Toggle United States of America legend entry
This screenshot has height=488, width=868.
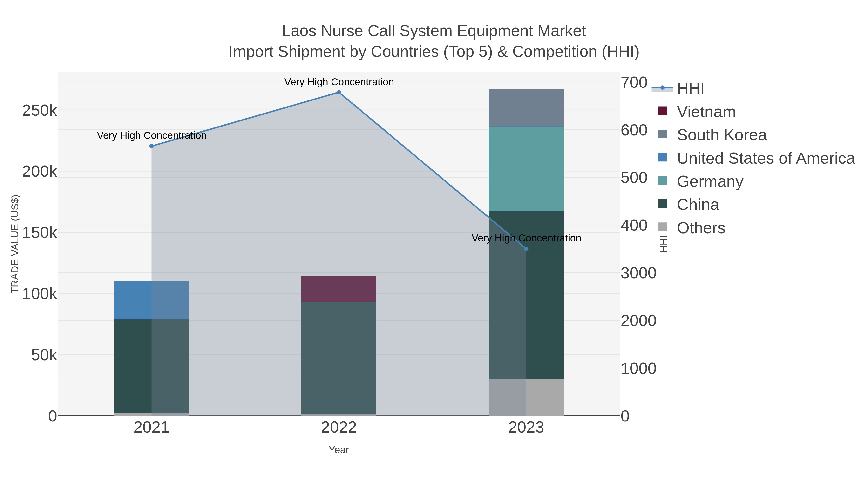point(756,158)
